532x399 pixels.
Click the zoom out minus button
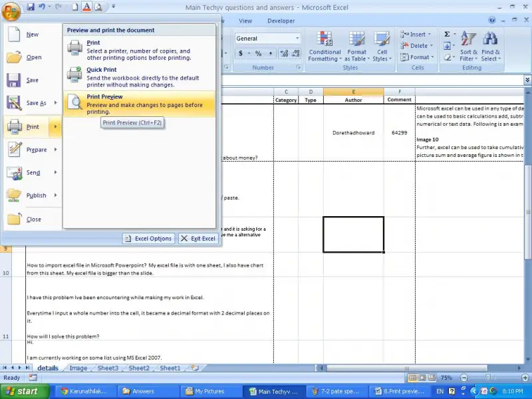tap(464, 378)
